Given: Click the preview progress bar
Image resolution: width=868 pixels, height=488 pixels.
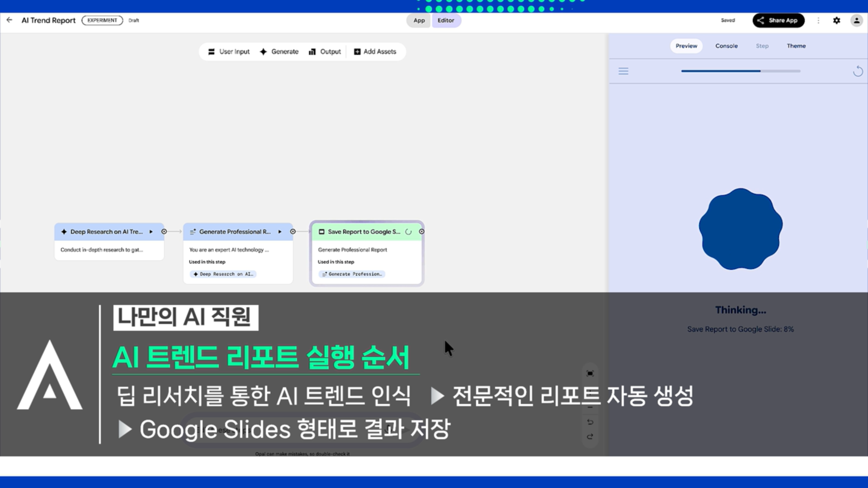Looking at the screenshot, I should (x=741, y=71).
